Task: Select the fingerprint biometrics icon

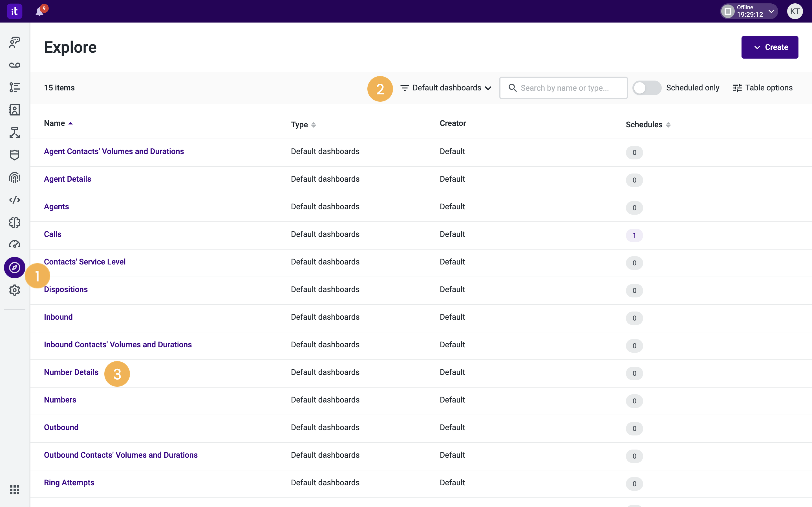Action: pos(14,178)
